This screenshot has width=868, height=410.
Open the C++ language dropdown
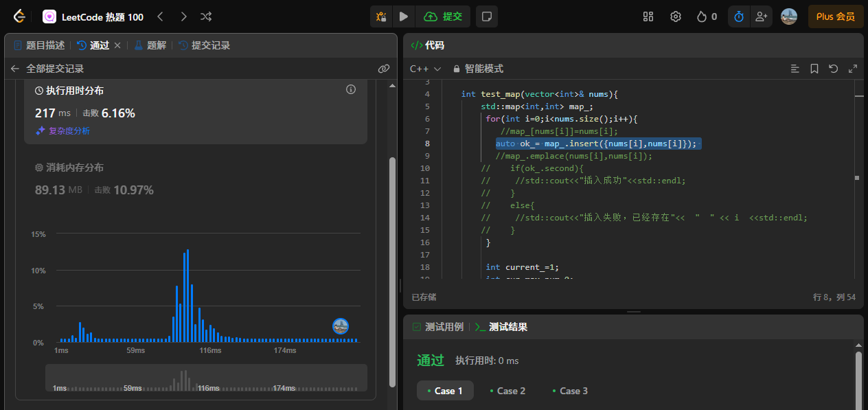point(426,69)
